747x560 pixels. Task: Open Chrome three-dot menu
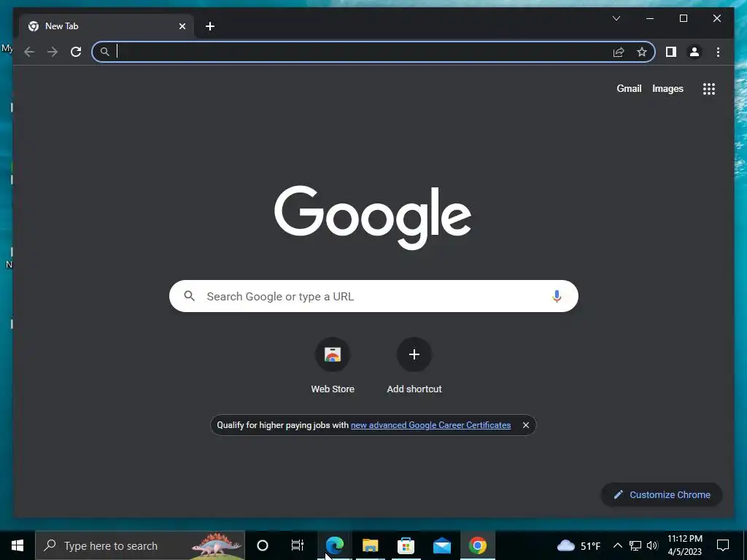tap(718, 52)
